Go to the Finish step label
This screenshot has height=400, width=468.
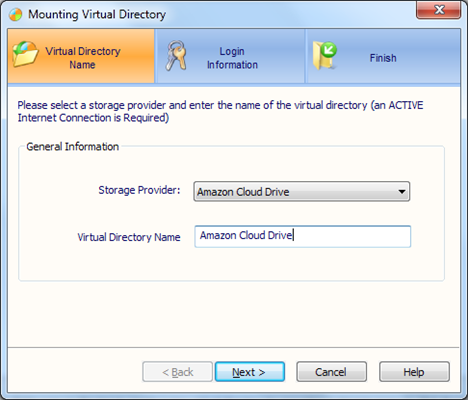383,58
